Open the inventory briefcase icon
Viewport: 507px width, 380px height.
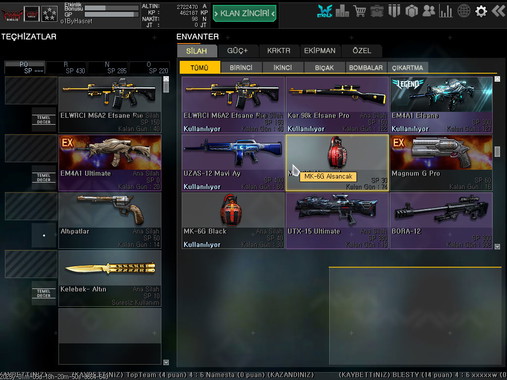[377, 11]
